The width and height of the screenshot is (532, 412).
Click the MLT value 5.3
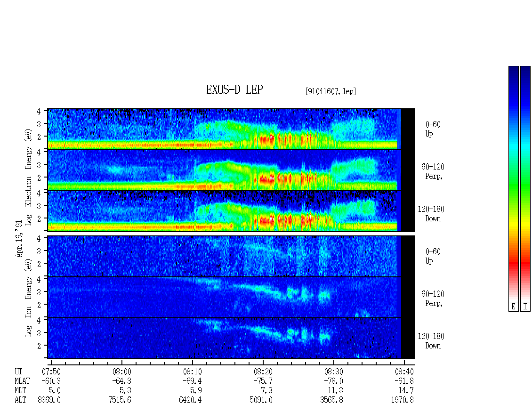[126, 391]
